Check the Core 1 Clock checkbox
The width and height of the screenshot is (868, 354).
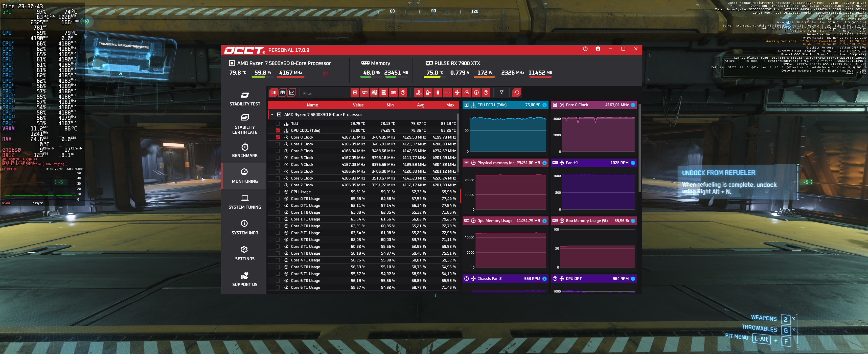click(278, 144)
